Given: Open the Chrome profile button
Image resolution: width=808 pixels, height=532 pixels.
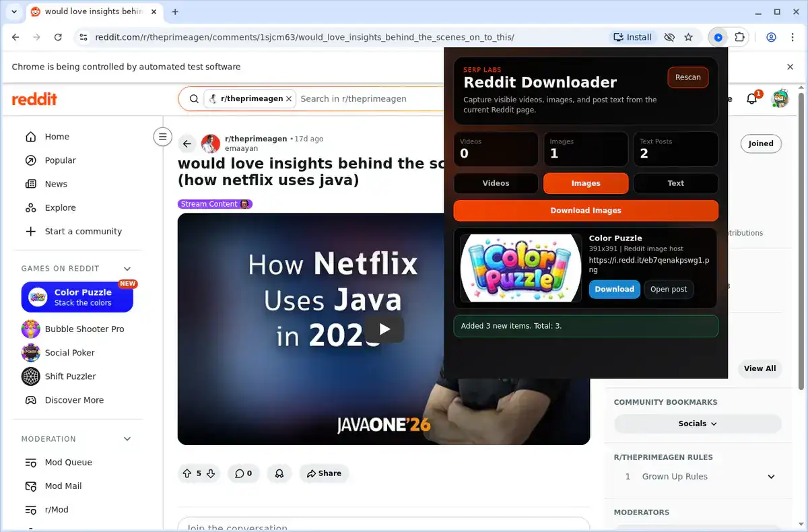Looking at the screenshot, I should coord(772,38).
